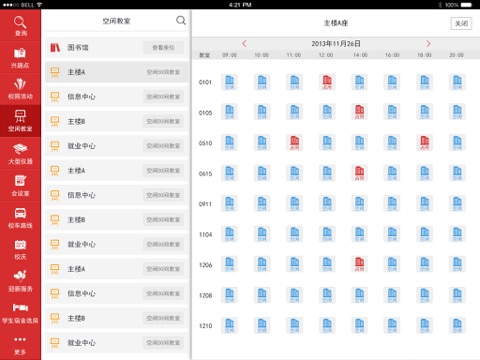Tap the occupied icon for 0510 at 11:00
This screenshot has height=360, width=480.
pyautogui.click(x=295, y=143)
